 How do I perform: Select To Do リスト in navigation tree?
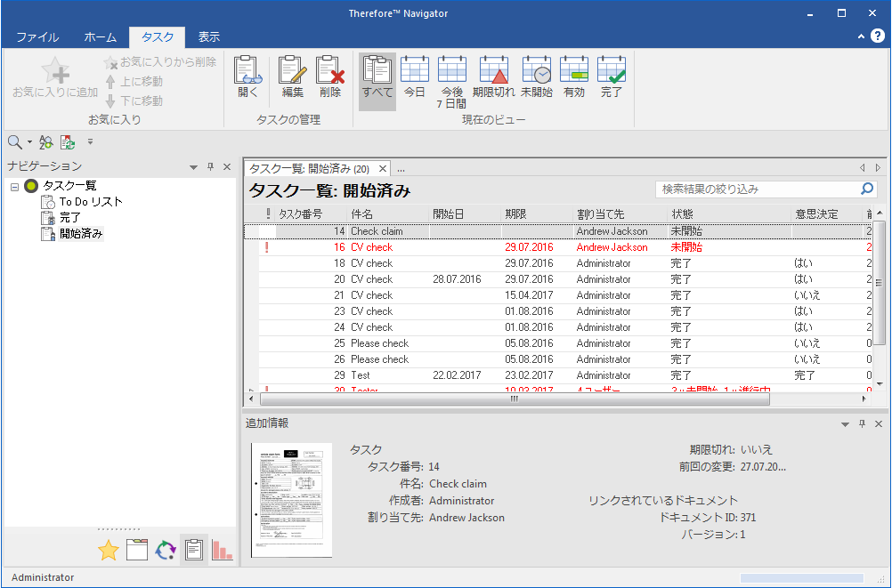click(x=91, y=201)
